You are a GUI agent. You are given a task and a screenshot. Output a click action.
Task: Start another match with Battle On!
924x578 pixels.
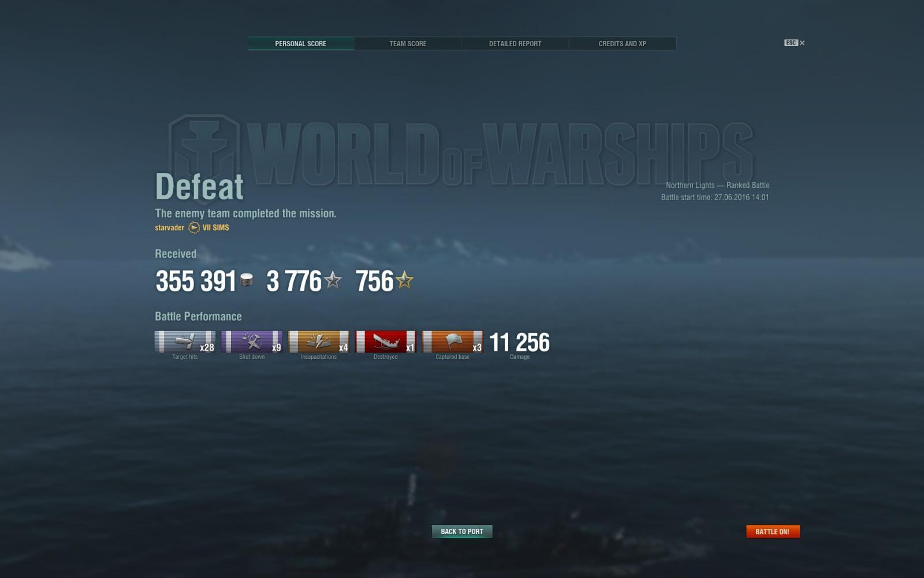coord(773,531)
